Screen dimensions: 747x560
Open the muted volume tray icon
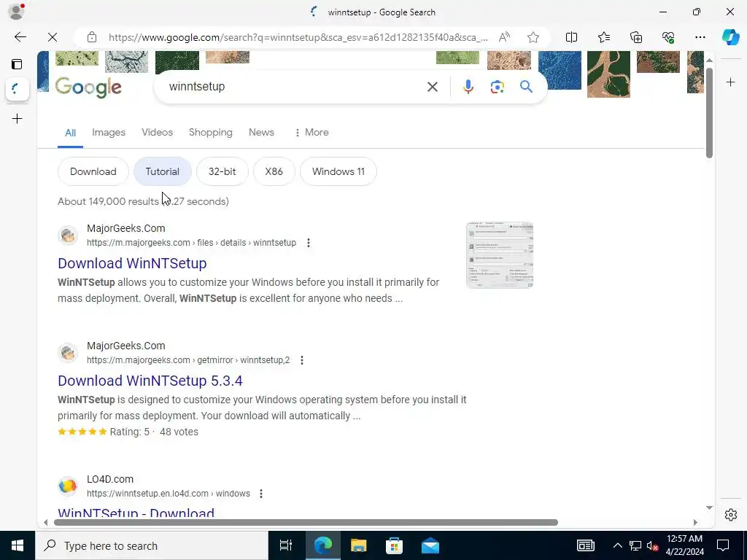coord(652,545)
